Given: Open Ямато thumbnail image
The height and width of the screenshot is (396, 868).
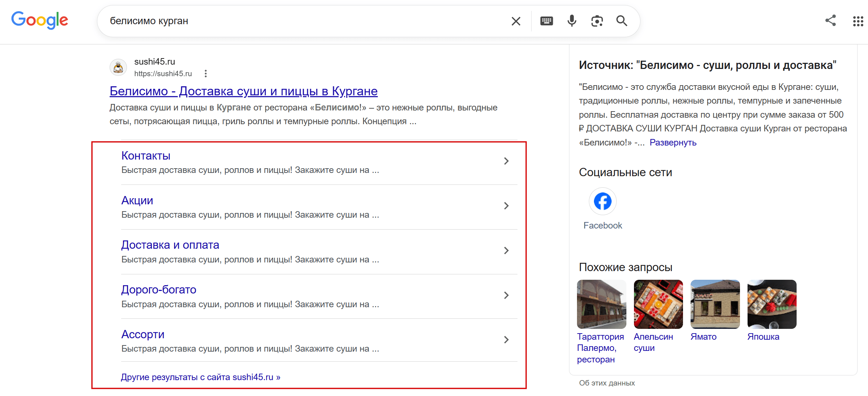Looking at the screenshot, I should pos(715,304).
